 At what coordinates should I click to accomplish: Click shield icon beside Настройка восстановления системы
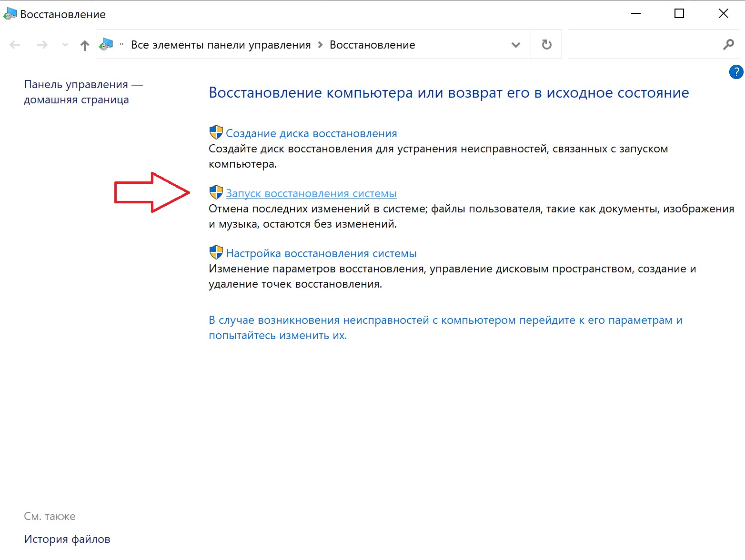coord(216,252)
